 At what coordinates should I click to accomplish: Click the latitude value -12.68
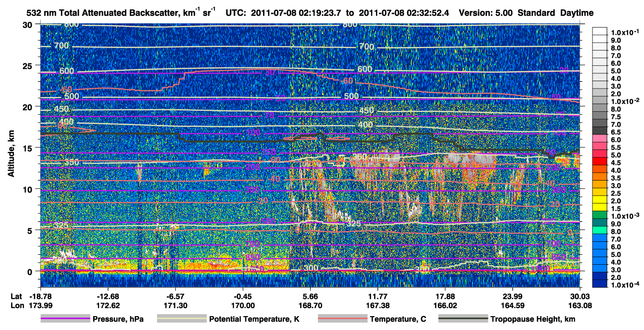click(107, 296)
